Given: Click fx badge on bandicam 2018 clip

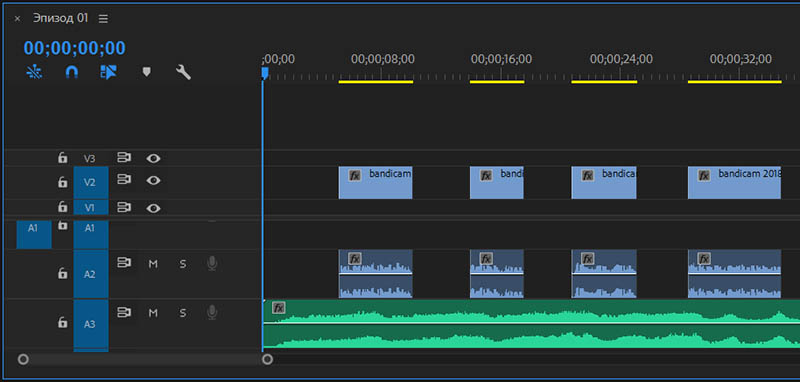Looking at the screenshot, I should pyautogui.click(x=704, y=175).
